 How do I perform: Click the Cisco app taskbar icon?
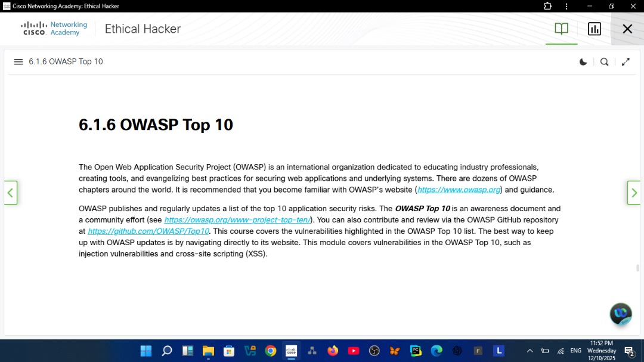pyautogui.click(x=291, y=351)
